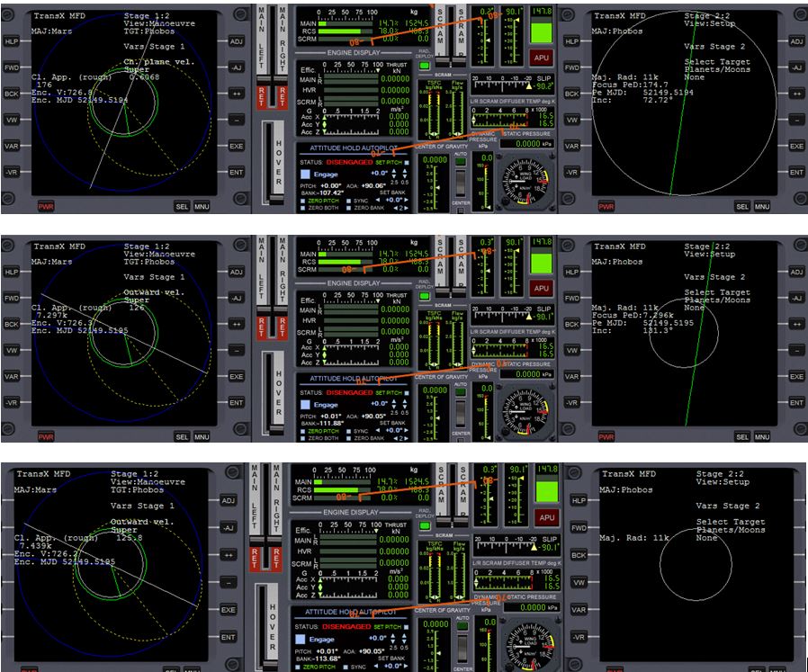Enable ZERO BOTH in autopilot with BANK -107.42°
This screenshot has height=672, width=808.
pos(302,208)
